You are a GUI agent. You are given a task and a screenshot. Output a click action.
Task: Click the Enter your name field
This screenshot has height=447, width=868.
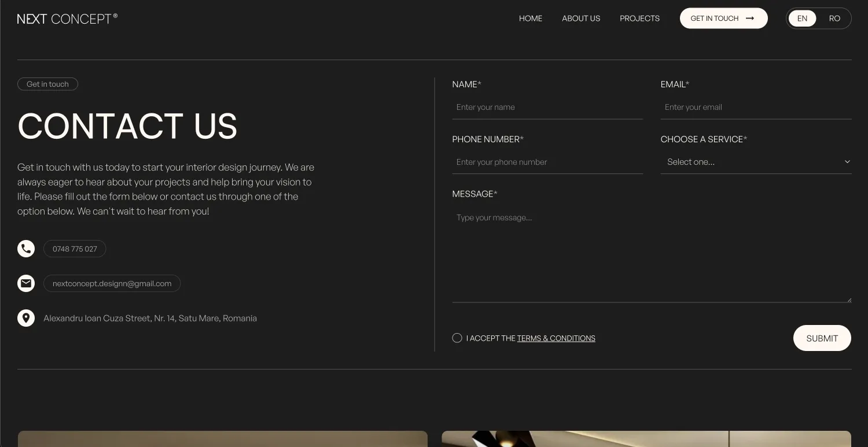[547, 107]
